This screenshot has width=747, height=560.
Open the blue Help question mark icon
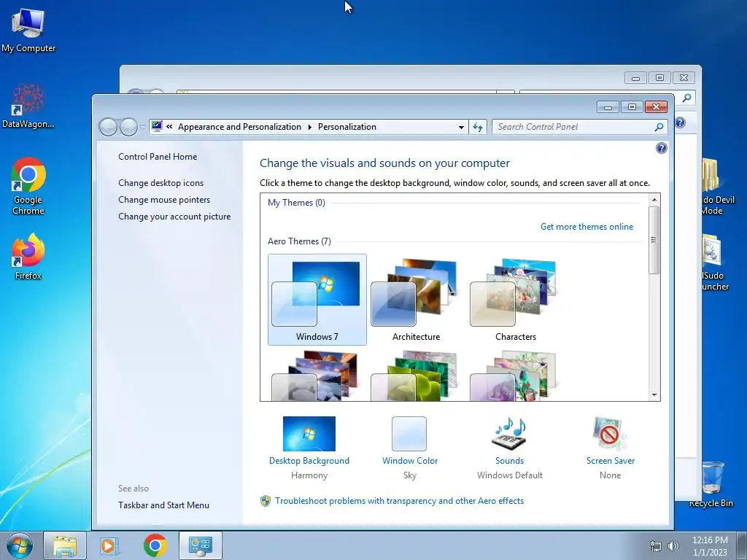click(661, 148)
